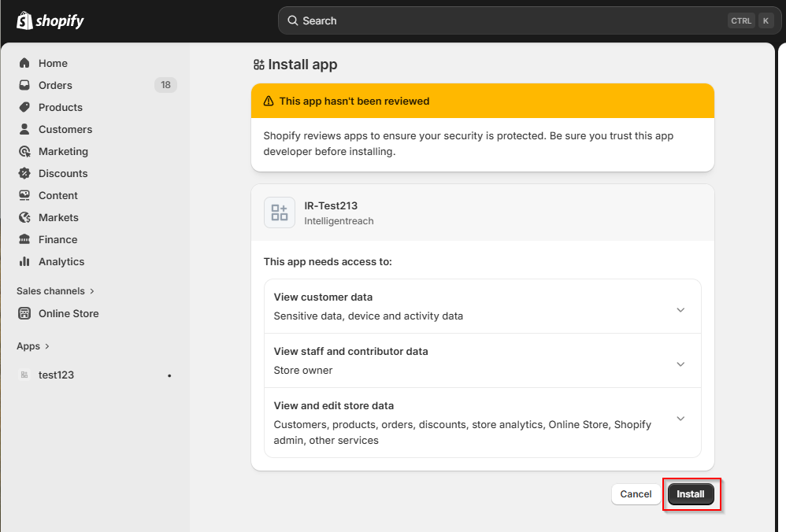Click 'This app hasn't been reviewed' text
Screen dimensions: 786x532
354,102
